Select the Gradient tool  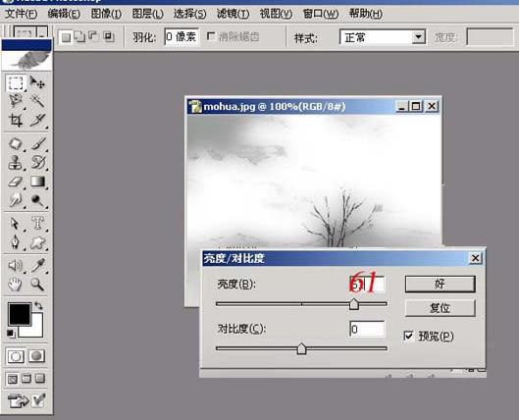tap(37, 182)
